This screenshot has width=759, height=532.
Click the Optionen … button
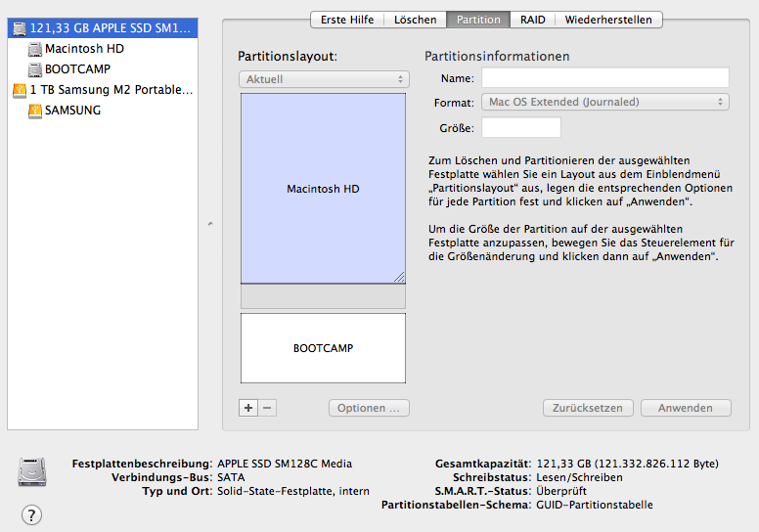tap(369, 408)
